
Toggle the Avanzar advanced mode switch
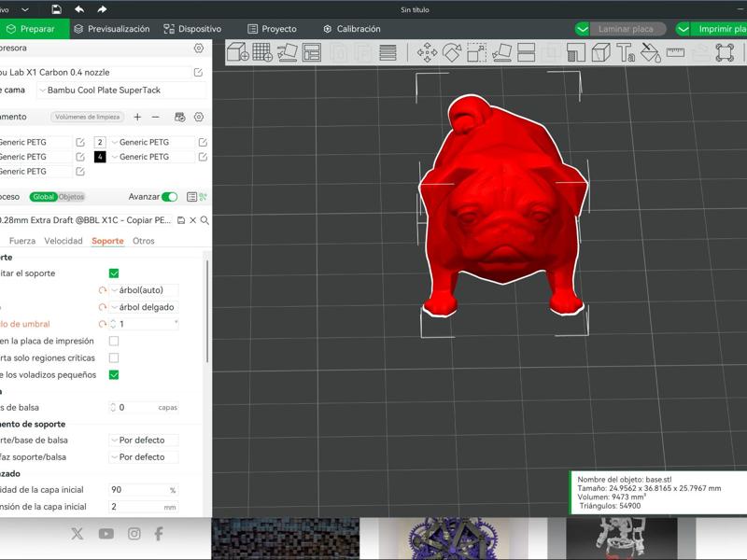point(169,197)
